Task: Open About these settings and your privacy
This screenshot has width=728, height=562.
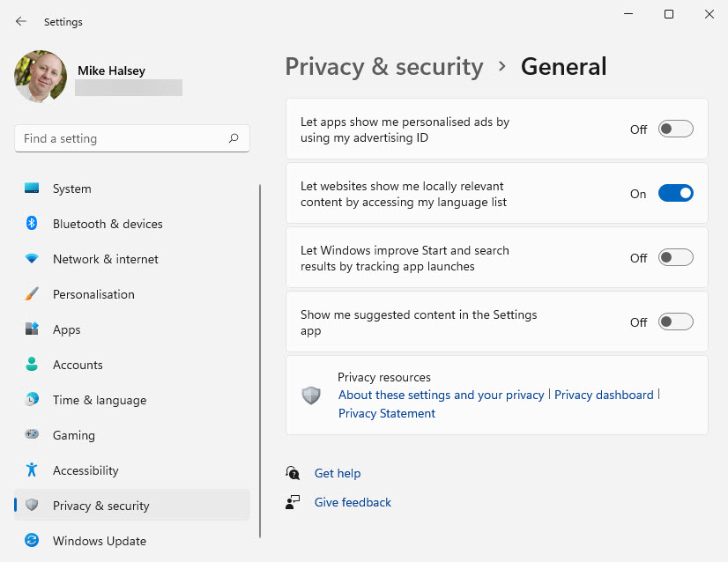Action: [441, 395]
